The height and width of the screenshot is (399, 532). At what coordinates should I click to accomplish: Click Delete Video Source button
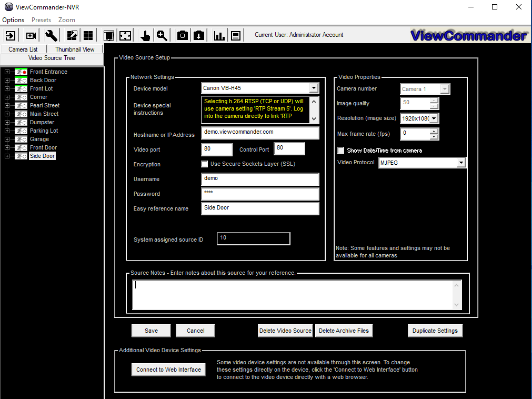tap(285, 331)
